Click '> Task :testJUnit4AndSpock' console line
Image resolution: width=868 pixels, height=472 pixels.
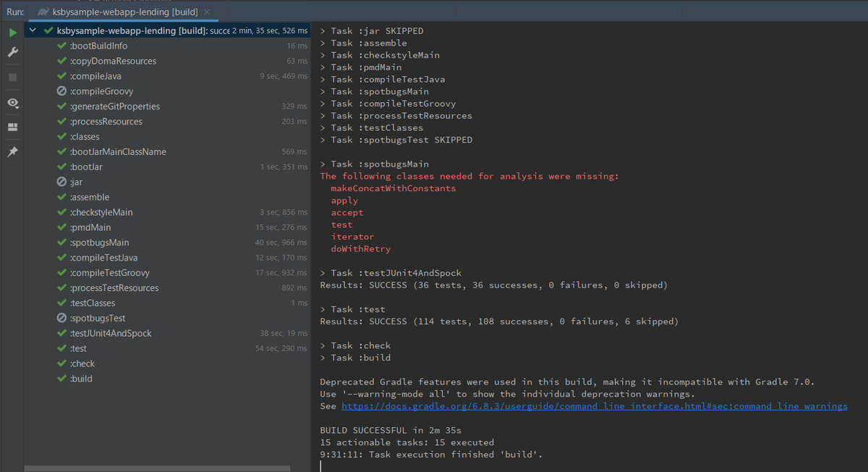click(x=391, y=273)
